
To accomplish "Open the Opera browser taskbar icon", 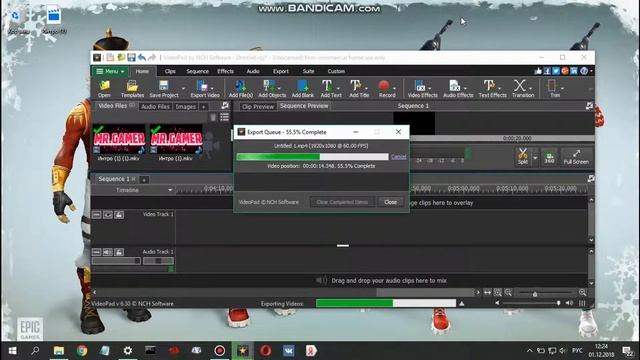I will tap(266, 351).
